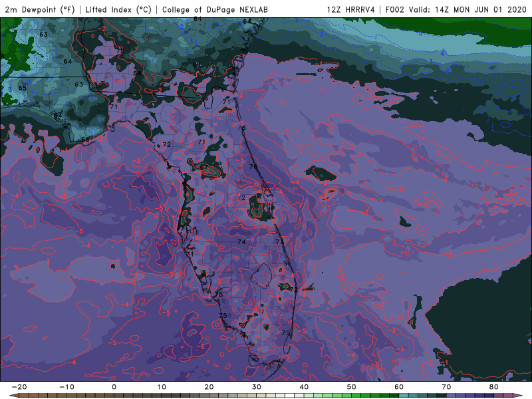Click the 'Lifted Index (°C)' title text
The height and width of the screenshot is (399, 532).
click(118, 9)
